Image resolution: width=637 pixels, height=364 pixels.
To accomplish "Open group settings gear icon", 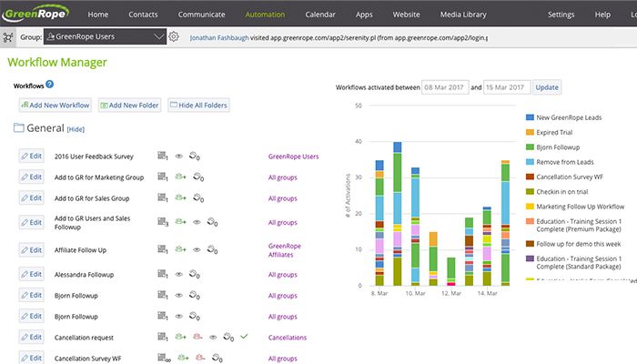I will (174, 36).
